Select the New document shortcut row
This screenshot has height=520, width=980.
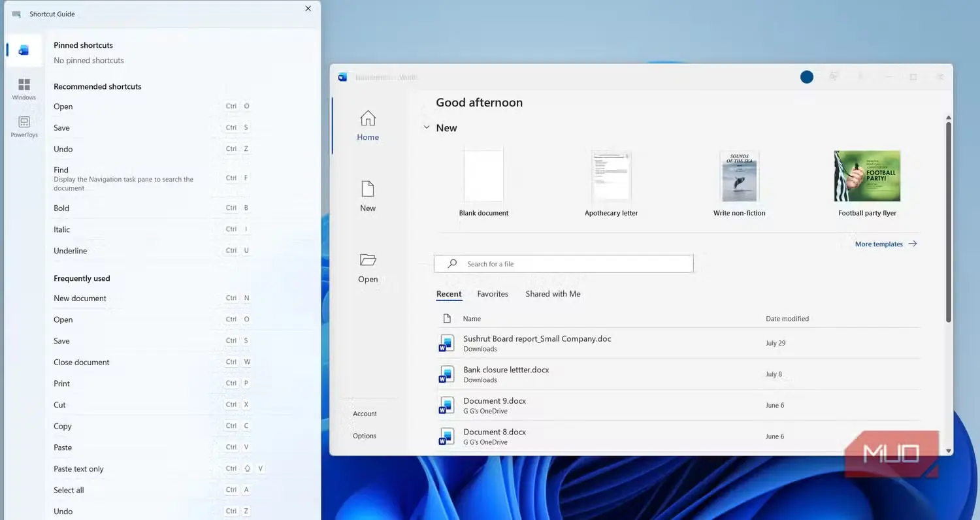click(152, 299)
